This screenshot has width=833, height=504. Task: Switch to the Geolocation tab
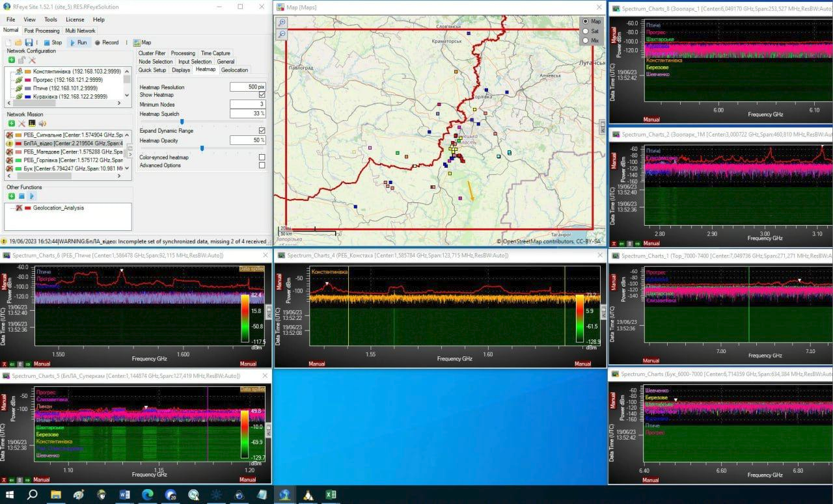click(234, 70)
